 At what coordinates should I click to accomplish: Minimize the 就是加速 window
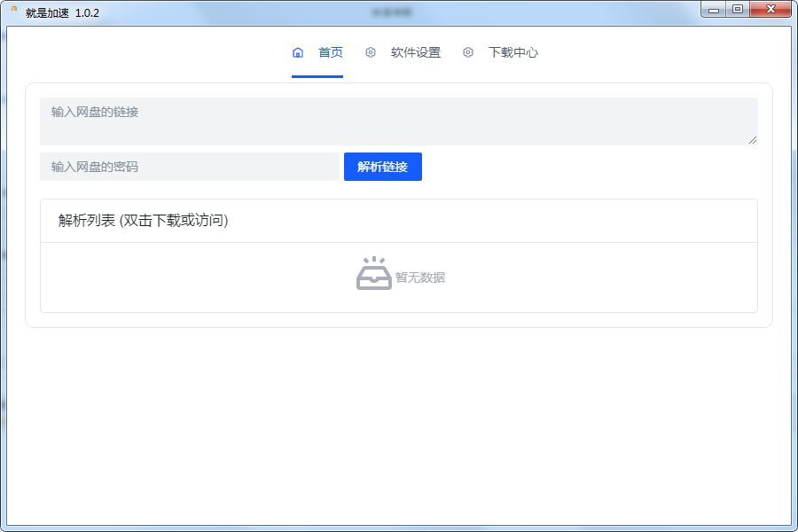(x=714, y=10)
